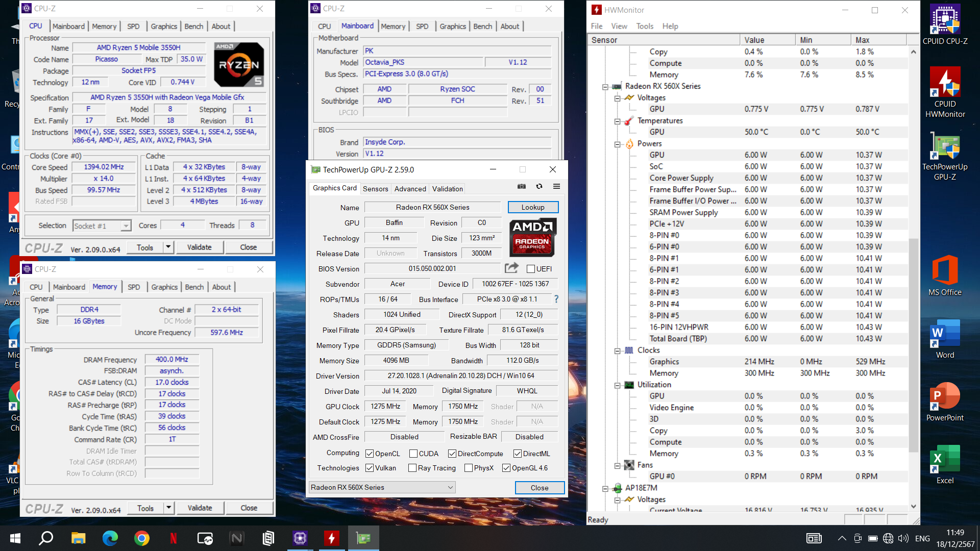Image resolution: width=980 pixels, height=551 pixels.
Task: Open the Word desktop shortcut
Action: [945, 339]
